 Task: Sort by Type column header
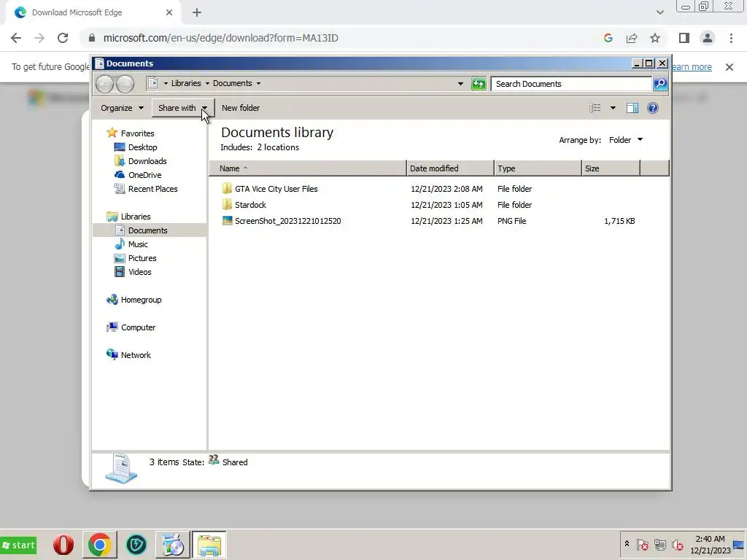(x=538, y=168)
